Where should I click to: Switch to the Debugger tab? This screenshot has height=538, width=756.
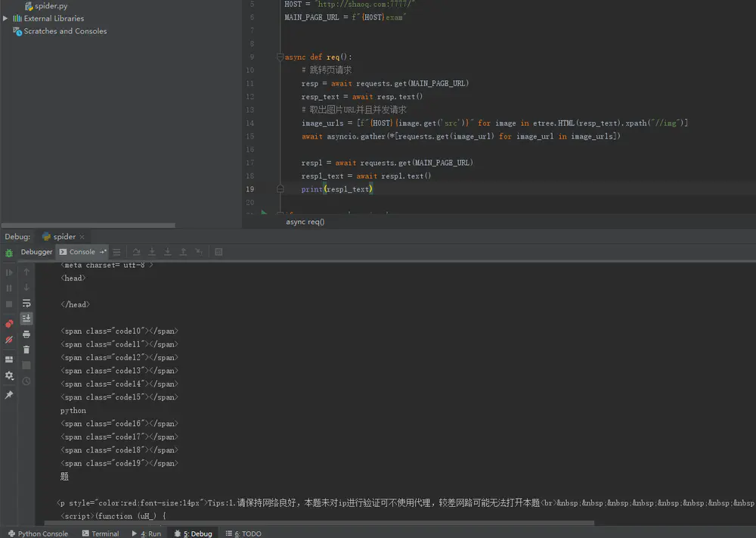[36, 252]
